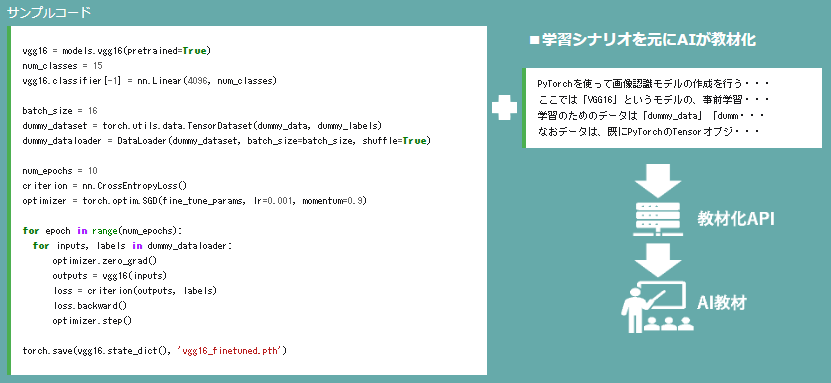Click the AI教材 label

pos(722,302)
